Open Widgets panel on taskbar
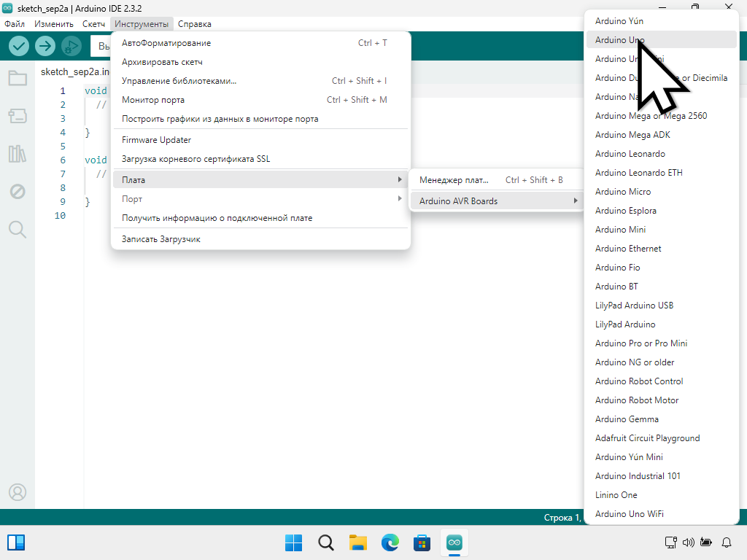Viewport: 747px width, 560px height. (16, 542)
